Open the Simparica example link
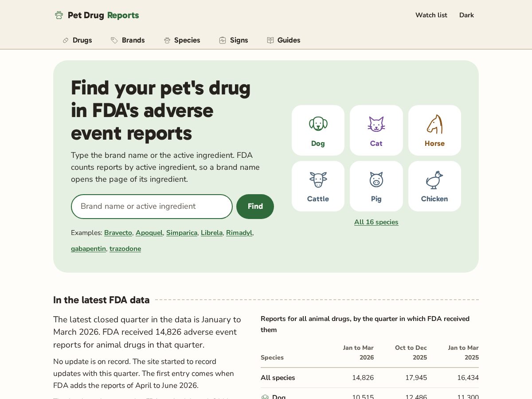 point(182,233)
